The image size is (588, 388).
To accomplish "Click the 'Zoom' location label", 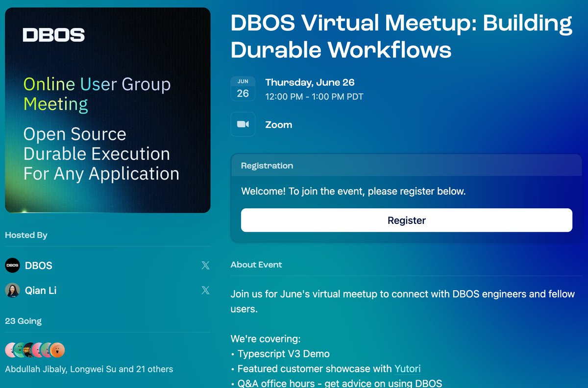I will (279, 125).
